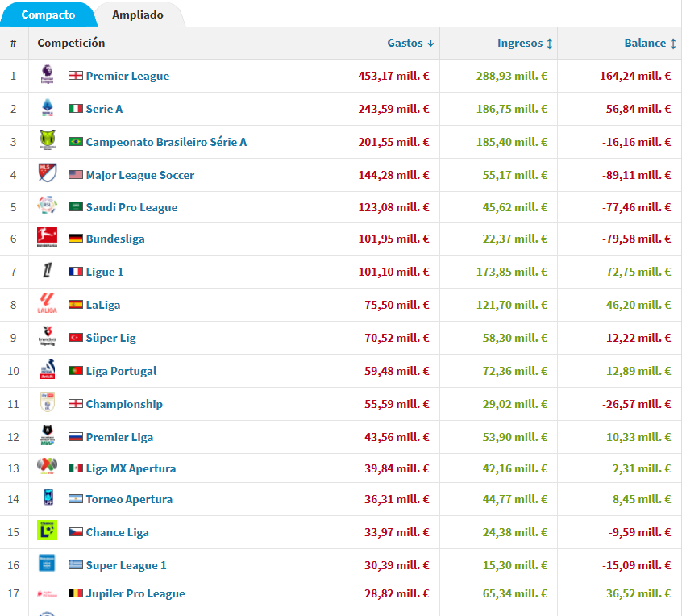Click the Germany flag icon
Image resolution: width=682 pixels, height=616 pixels.
tap(76, 239)
